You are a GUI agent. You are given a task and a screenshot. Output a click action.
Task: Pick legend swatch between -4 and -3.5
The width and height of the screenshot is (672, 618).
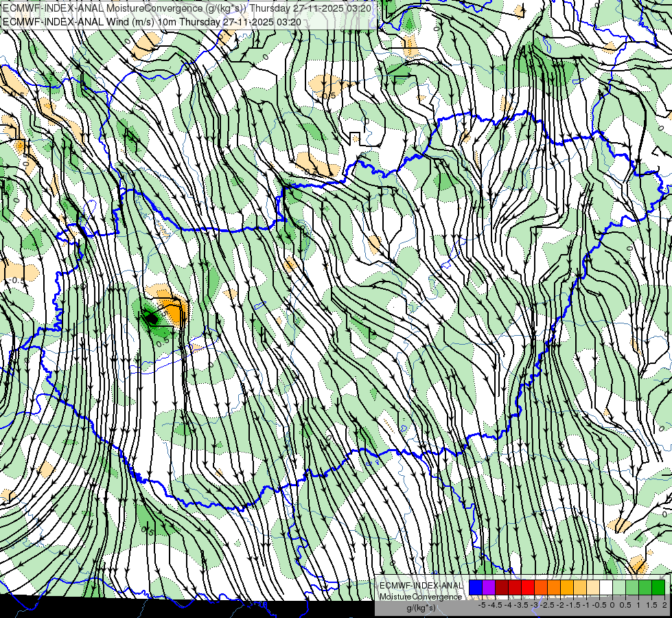[x=515, y=587]
